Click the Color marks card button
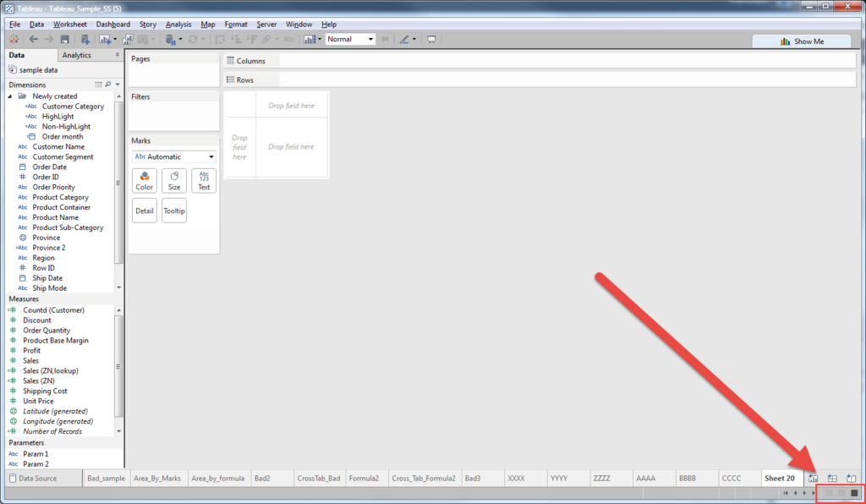Screen dimensions: 866x504 (x=144, y=181)
